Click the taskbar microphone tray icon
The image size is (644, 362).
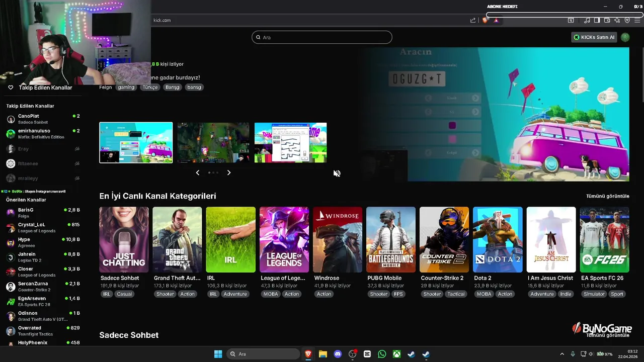coord(573,354)
